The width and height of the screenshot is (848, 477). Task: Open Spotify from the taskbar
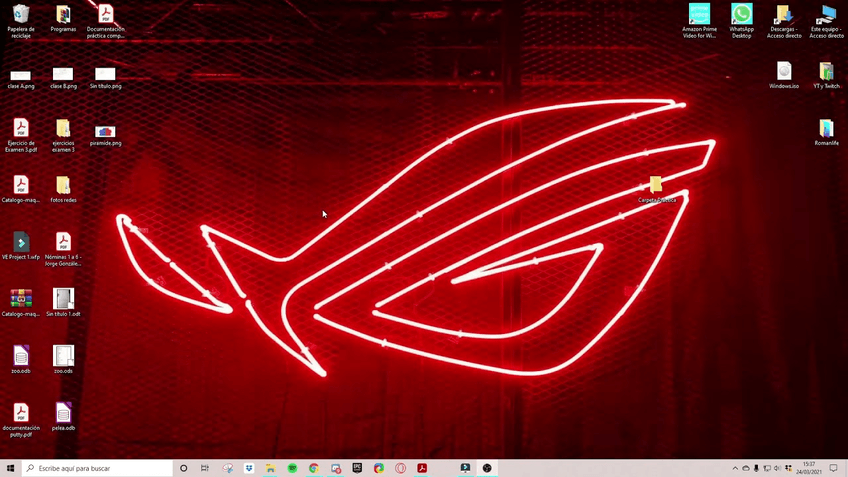(x=292, y=468)
